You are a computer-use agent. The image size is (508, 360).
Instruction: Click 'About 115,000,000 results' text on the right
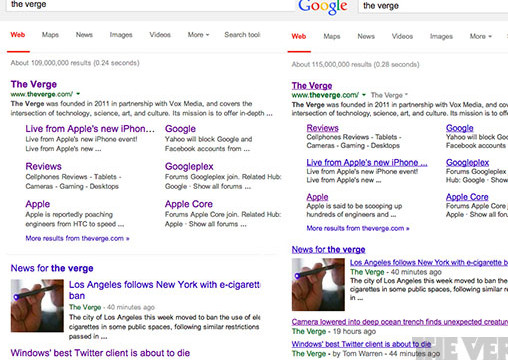pos(355,64)
